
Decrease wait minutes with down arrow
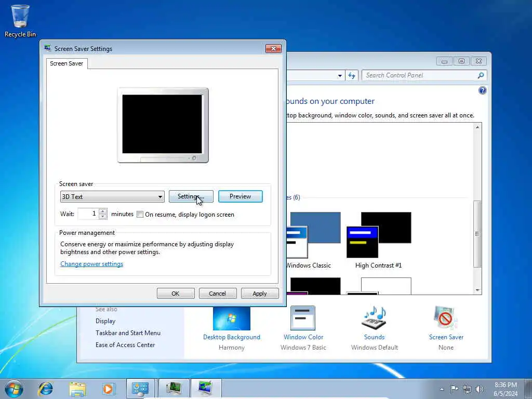tap(103, 217)
